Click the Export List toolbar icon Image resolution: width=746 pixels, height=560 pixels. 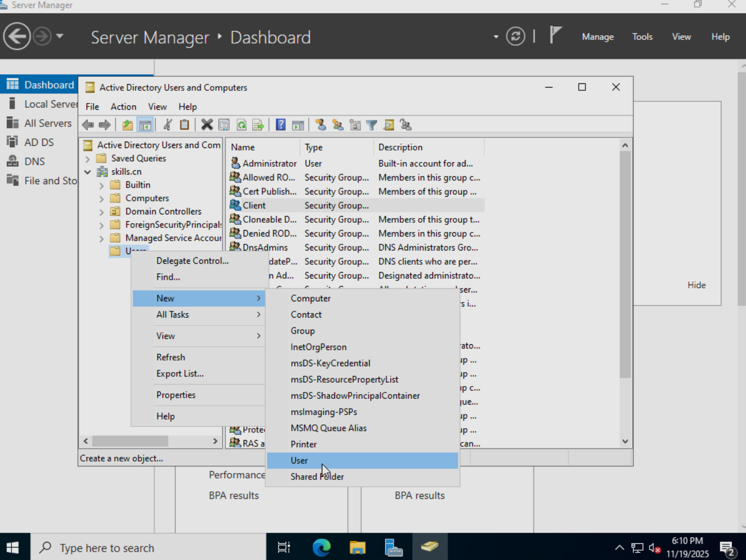(258, 125)
